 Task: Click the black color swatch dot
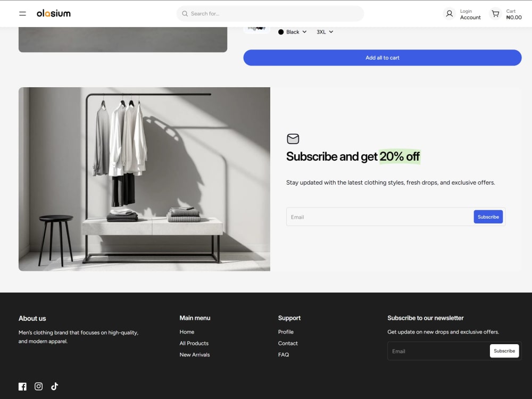[281, 32]
